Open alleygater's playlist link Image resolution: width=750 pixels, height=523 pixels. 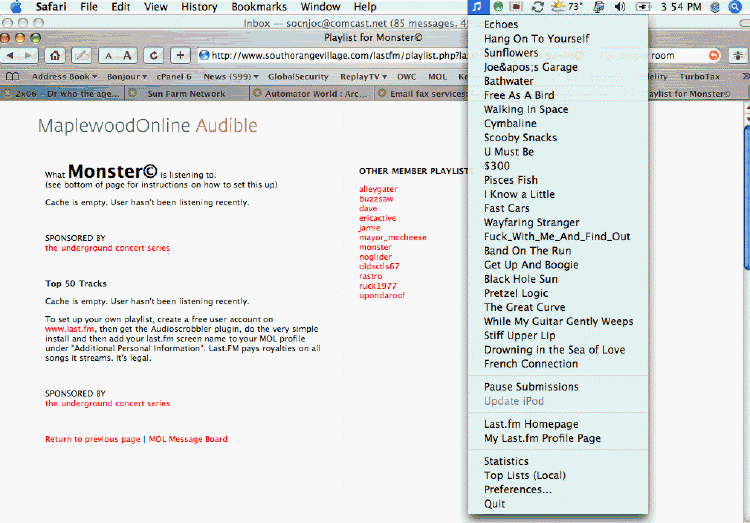click(x=378, y=189)
